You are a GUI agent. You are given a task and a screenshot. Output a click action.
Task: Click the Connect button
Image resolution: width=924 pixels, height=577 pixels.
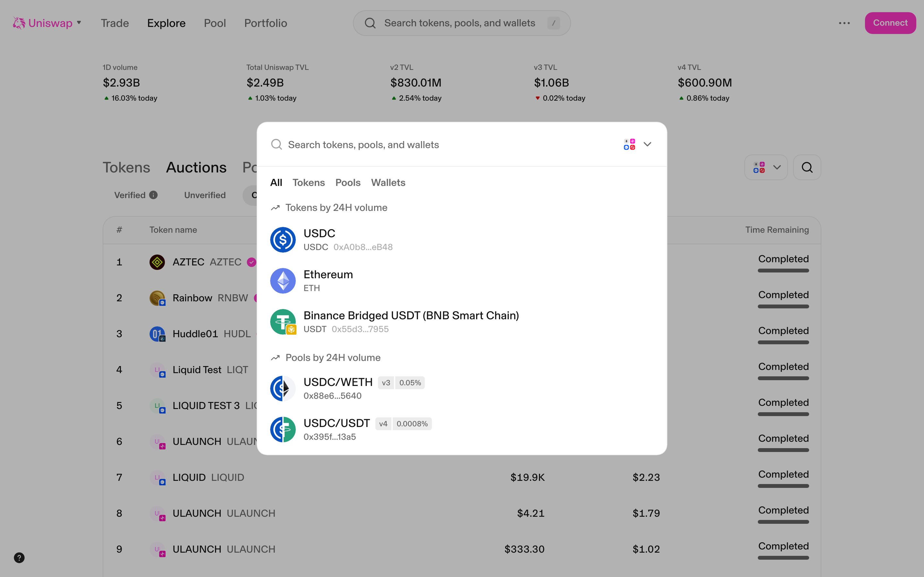(890, 23)
